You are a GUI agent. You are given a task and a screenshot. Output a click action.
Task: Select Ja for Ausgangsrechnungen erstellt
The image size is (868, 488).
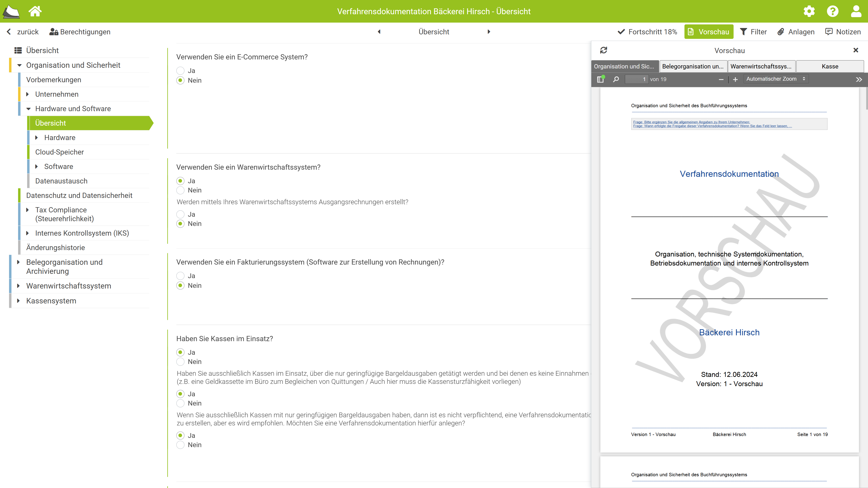tap(180, 214)
